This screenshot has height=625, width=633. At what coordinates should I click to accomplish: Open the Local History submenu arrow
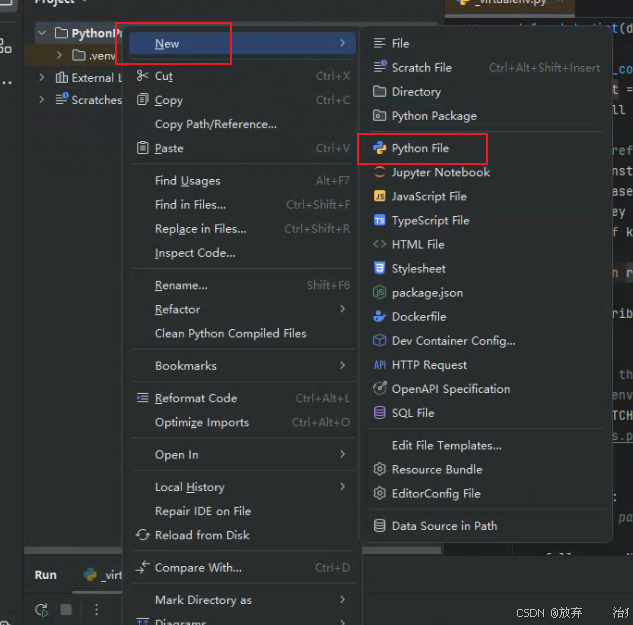[x=342, y=487]
